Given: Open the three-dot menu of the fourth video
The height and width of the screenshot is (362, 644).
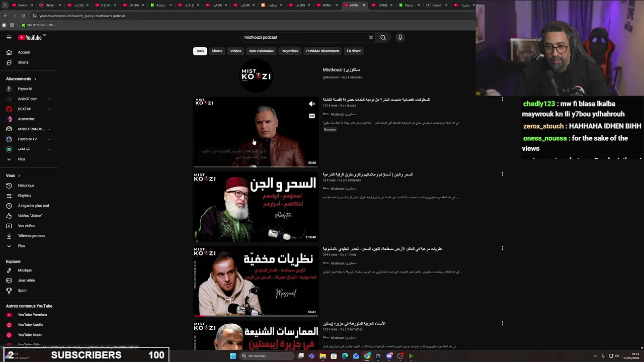Looking at the screenshot, I should (502, 323).
